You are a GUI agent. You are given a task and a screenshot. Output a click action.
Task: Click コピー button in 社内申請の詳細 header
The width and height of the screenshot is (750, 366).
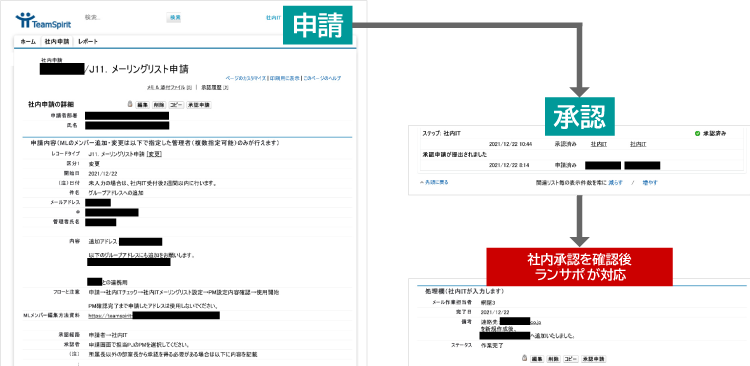point(176,104)
